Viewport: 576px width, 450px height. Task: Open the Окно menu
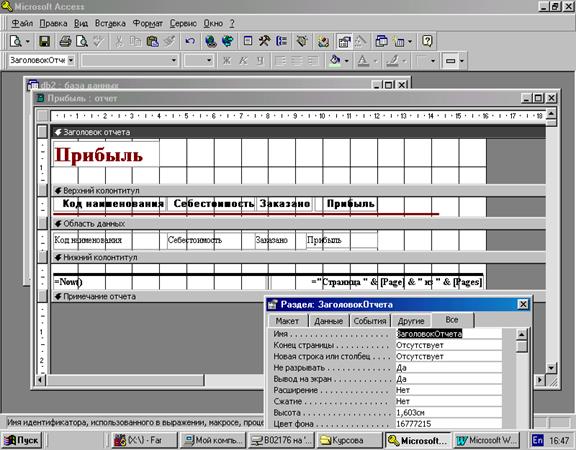[213, 24]
